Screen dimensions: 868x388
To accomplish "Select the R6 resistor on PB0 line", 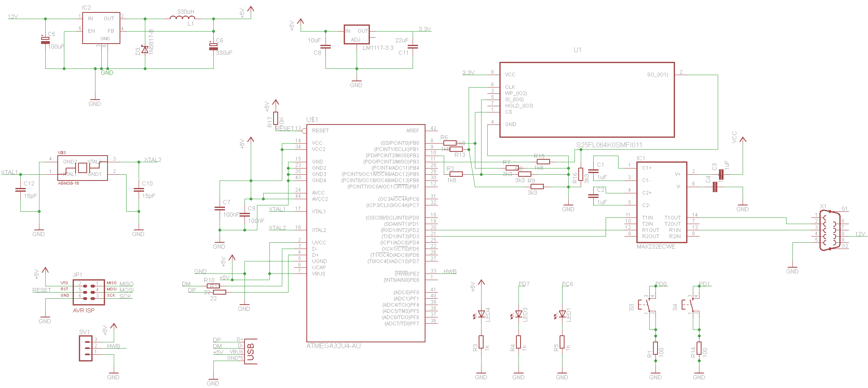I will click(x=450, y=143).
